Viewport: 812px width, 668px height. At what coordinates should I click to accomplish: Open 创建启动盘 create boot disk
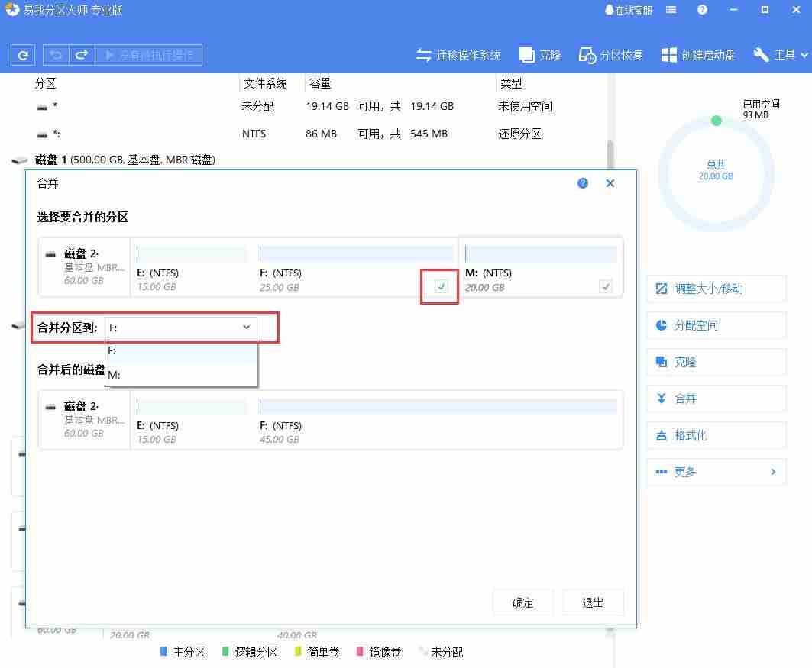click(698, 55)
